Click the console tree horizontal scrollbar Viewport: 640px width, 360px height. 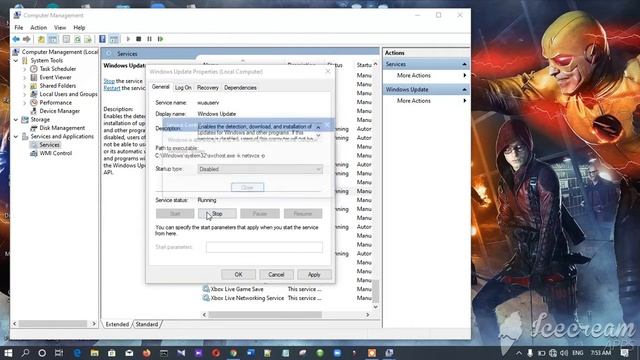[x=52, y=324]
